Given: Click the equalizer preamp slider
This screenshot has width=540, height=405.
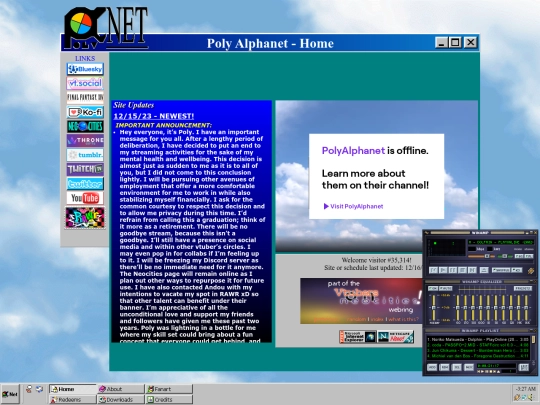Looking at the screenshot, I should pos(434,307).
